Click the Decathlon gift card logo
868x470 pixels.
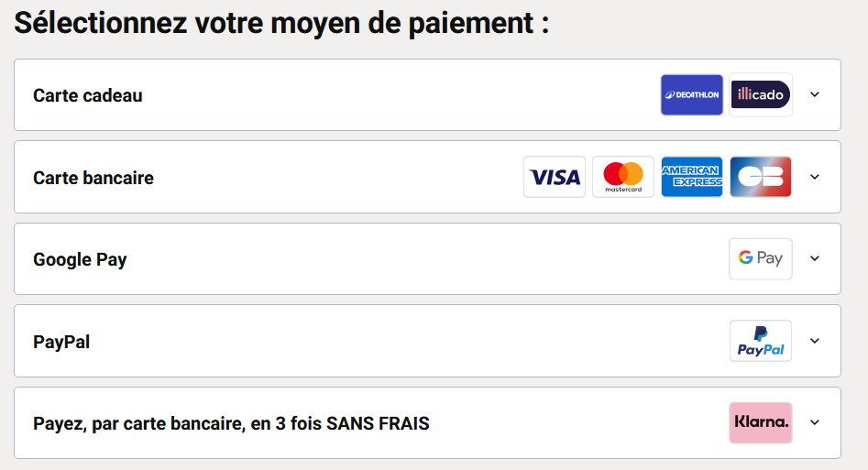[x=691, y=95]
